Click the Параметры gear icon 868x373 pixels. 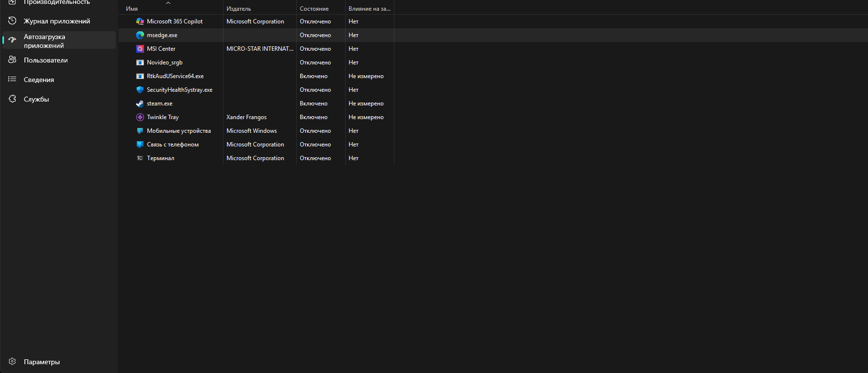(x=13, y=361)
